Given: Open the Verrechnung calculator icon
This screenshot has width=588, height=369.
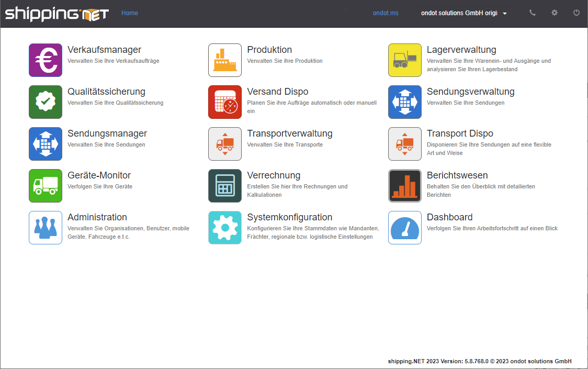Looking at the screenshot, I should pos(225,186).
